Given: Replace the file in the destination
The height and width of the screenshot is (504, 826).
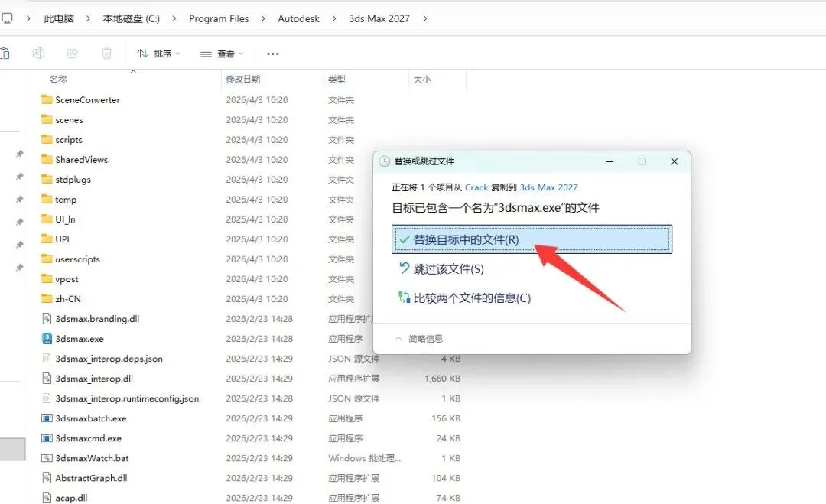Looking at the screenshot, I should point(532,239).
